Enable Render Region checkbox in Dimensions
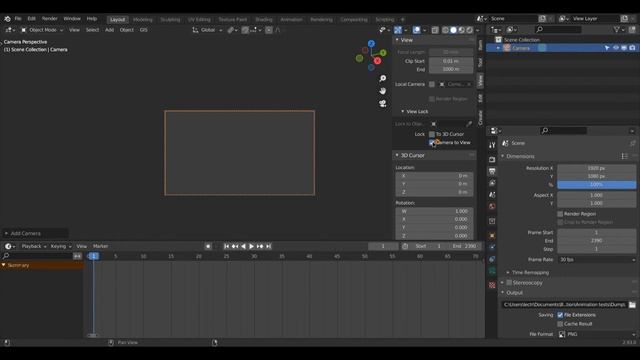Image resolution: width=640 pixels, height=360 pixels. pos(560,214)
